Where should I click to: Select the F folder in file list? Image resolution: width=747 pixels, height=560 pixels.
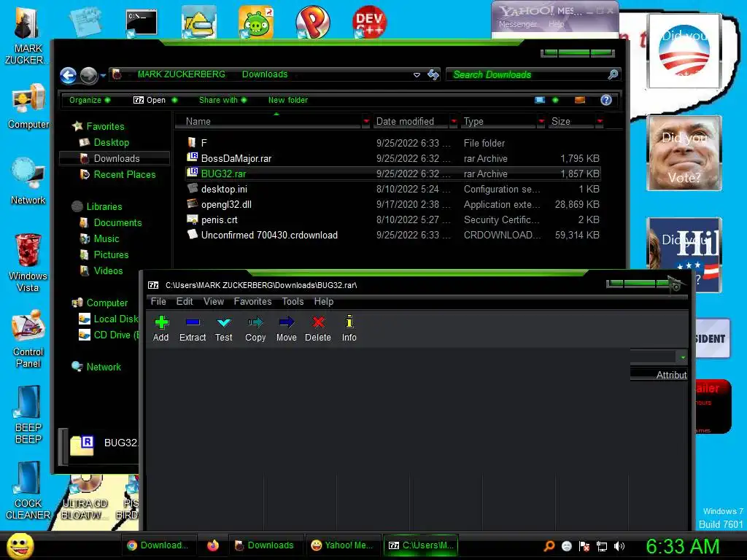[x=393, y=143]
